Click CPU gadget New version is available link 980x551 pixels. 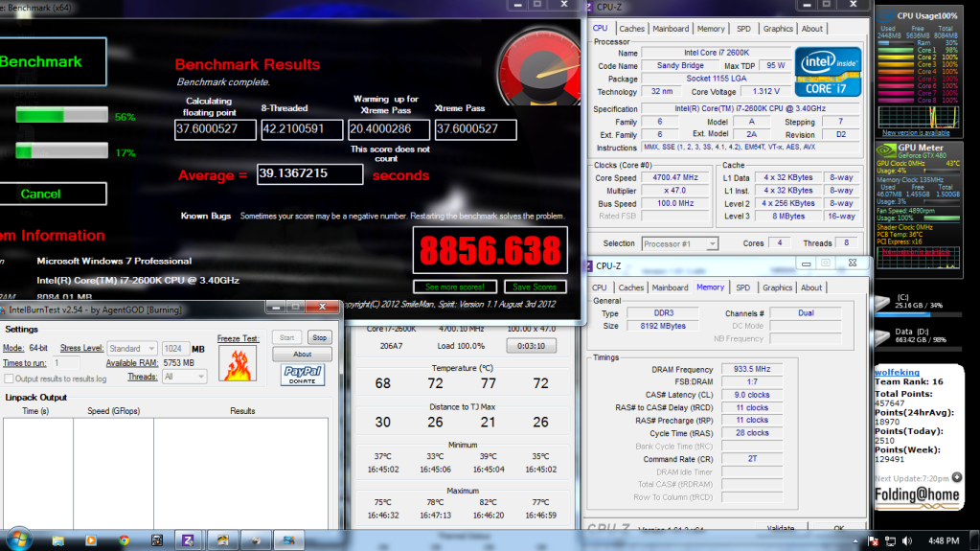(916, 132)
